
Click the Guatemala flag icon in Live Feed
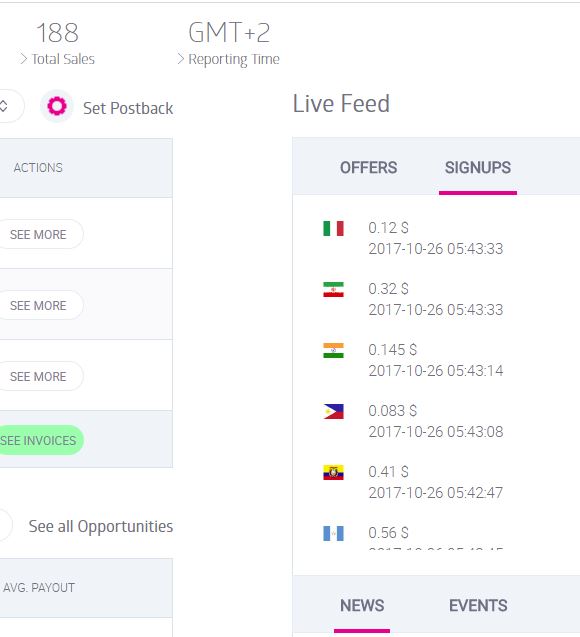click(333, 533)
